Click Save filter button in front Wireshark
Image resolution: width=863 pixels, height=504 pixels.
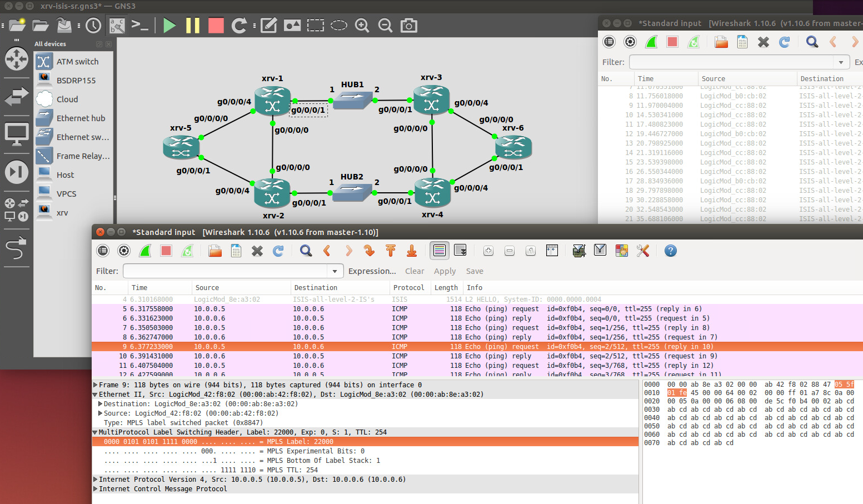tap(475, 271)
